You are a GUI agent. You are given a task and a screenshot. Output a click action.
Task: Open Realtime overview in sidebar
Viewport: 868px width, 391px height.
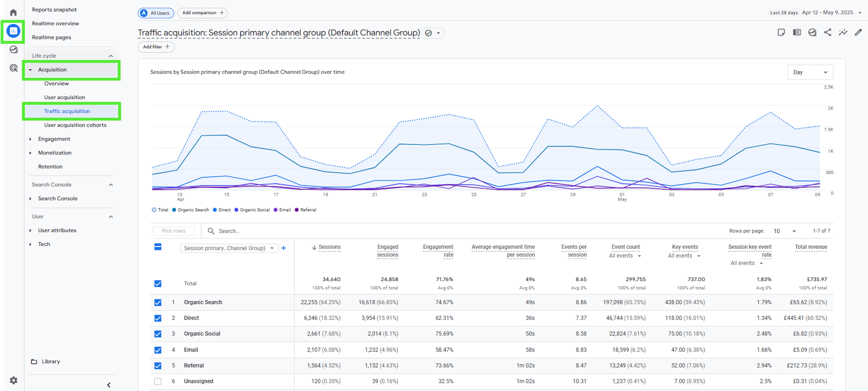(55, 23)
